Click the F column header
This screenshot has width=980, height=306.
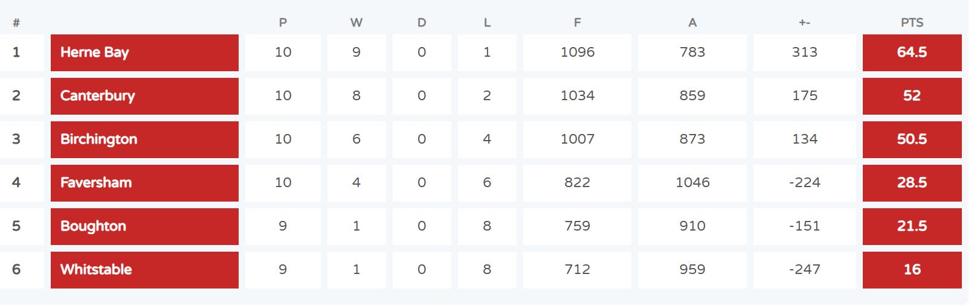pos(577,22)
